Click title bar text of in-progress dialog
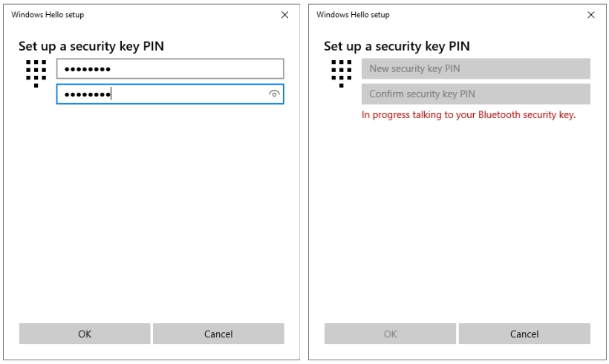Image resolution: width=609 pixels, height=364 pixels. tap(353, 15)
